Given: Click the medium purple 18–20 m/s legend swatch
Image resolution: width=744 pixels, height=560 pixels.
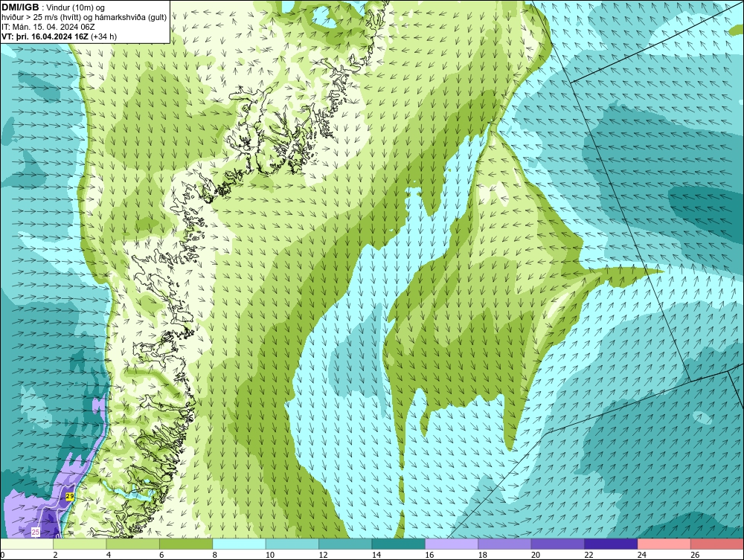Looking at the screenshot, I should click(x=505, y=544).
